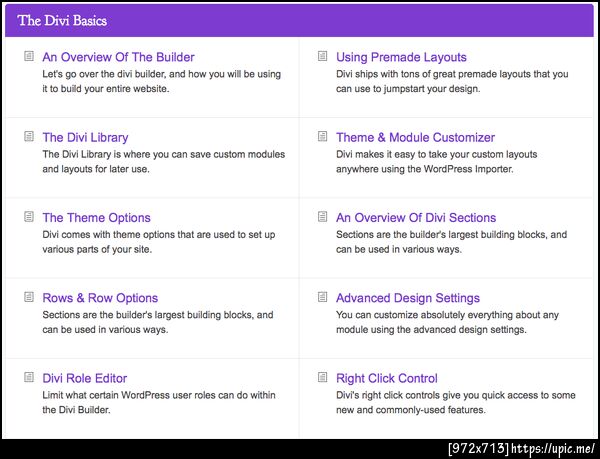Click document icon beside Using Premade Layouts
The image size is (600, 459).
pyautogui.click(x=323, y=56)
